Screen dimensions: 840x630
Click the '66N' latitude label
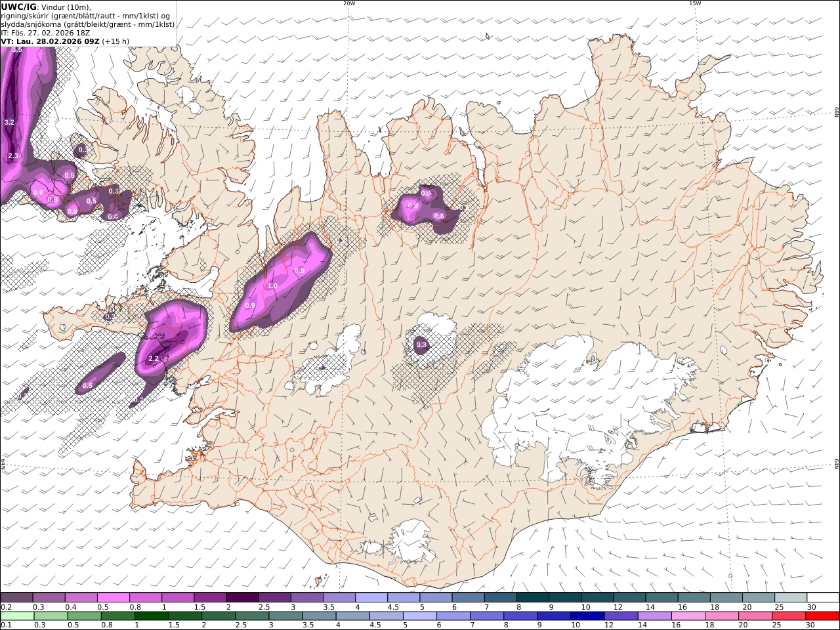[837, 114]
